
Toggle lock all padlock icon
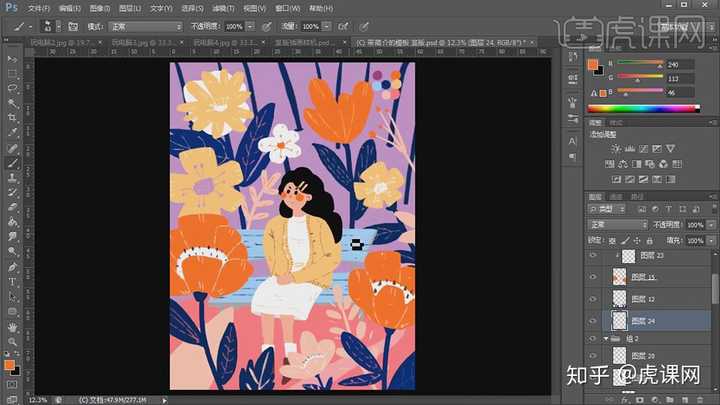(x=650, y=240)
